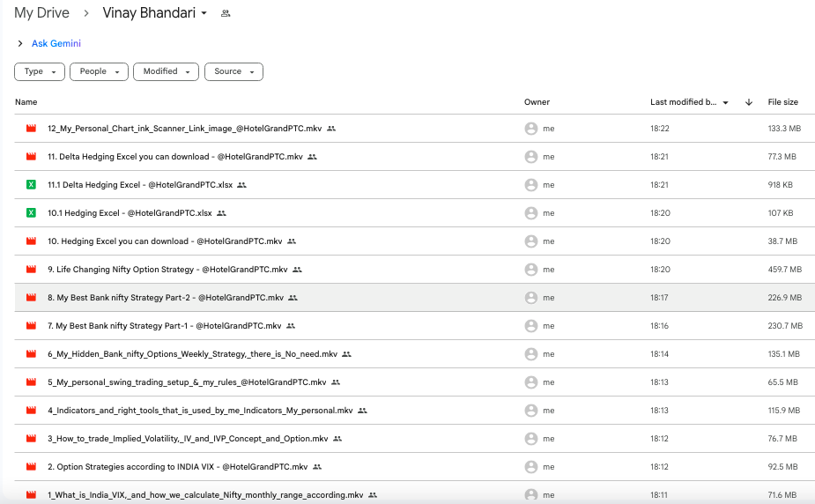Viewport: 815px width, 504px height.
Task: Click the shared icon after 11.1 Delta Hedging Excel xlsx
Action: (x=241, y=185)
